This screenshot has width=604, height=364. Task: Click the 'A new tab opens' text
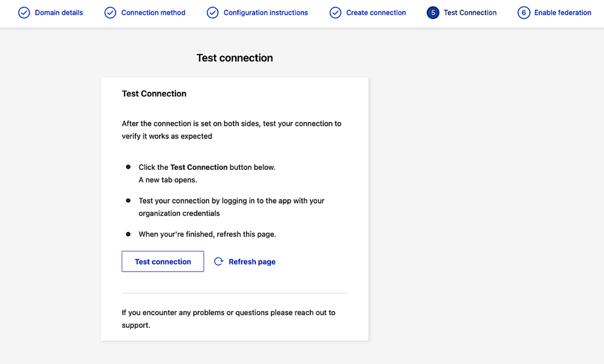coord(168,180)
